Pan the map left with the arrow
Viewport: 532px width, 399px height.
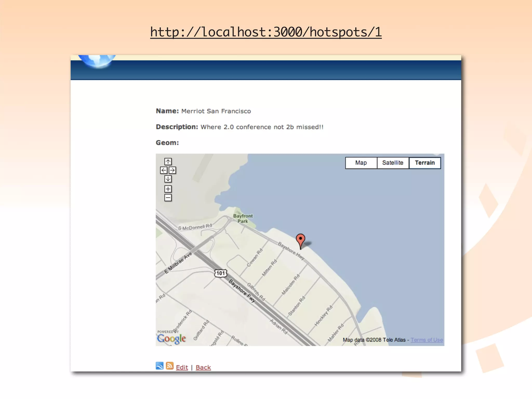(164, 170)
